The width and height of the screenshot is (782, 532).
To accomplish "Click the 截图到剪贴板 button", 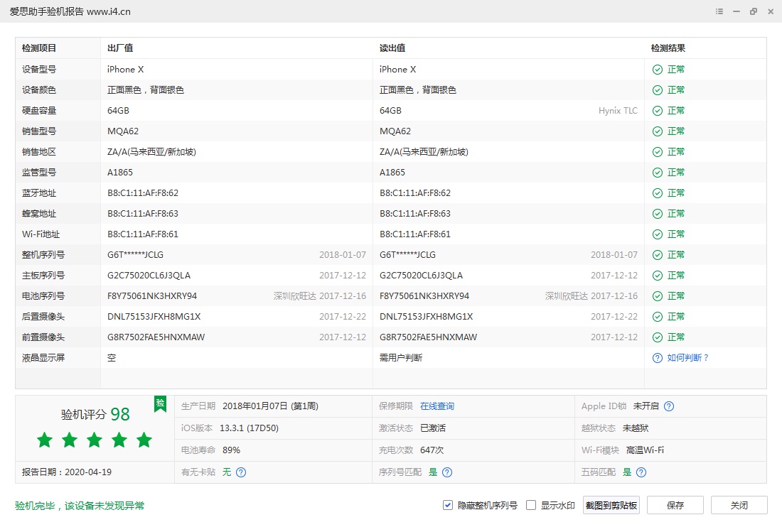I will [x=611, y=505].
